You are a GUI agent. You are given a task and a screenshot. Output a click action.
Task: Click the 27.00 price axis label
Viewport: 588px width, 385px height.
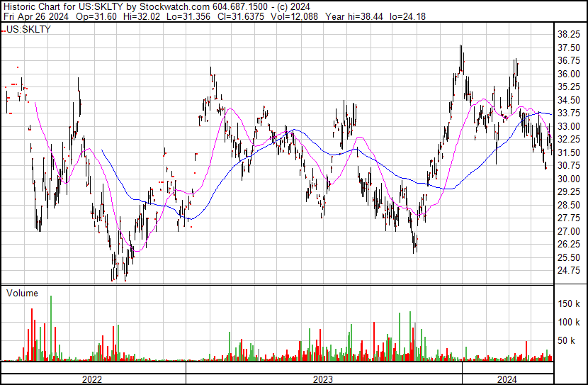pos(569,232)
